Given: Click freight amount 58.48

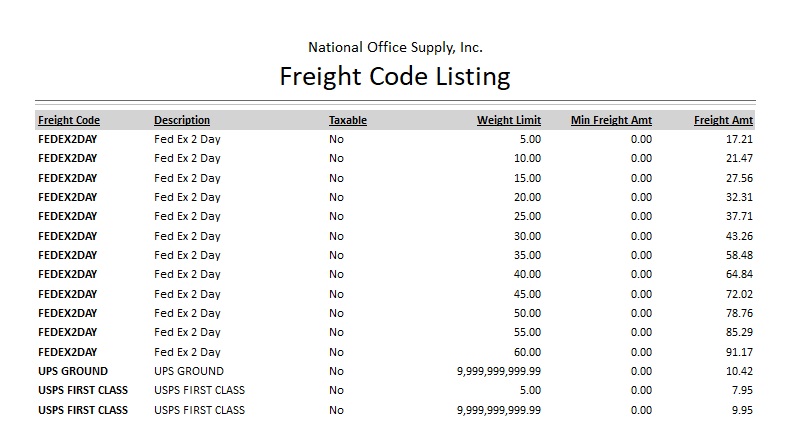Looking at the screenshot, I should pyautogui.click(x=739, y=255).
